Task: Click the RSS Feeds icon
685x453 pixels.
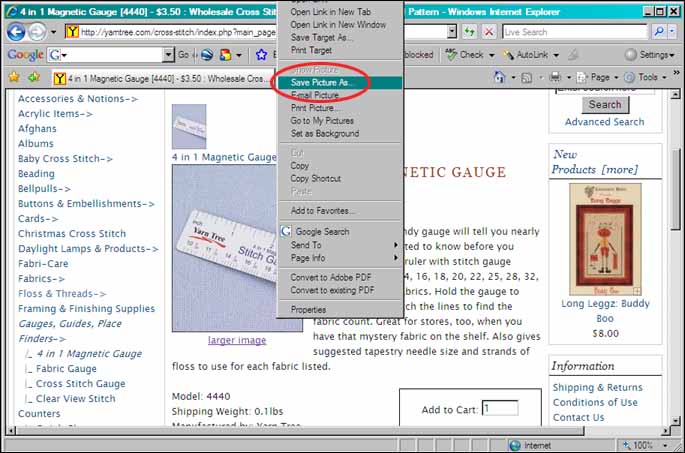Action: point(527,78)
